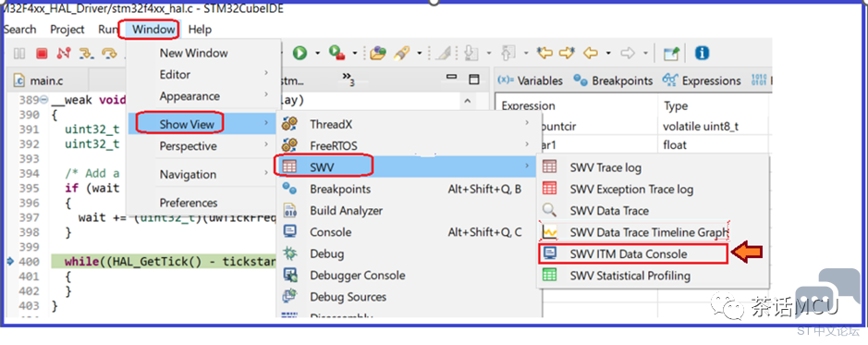Viewport: 868px width, 345px height.
Task: Expand the Navigation submenu
Action: [202, 175]
